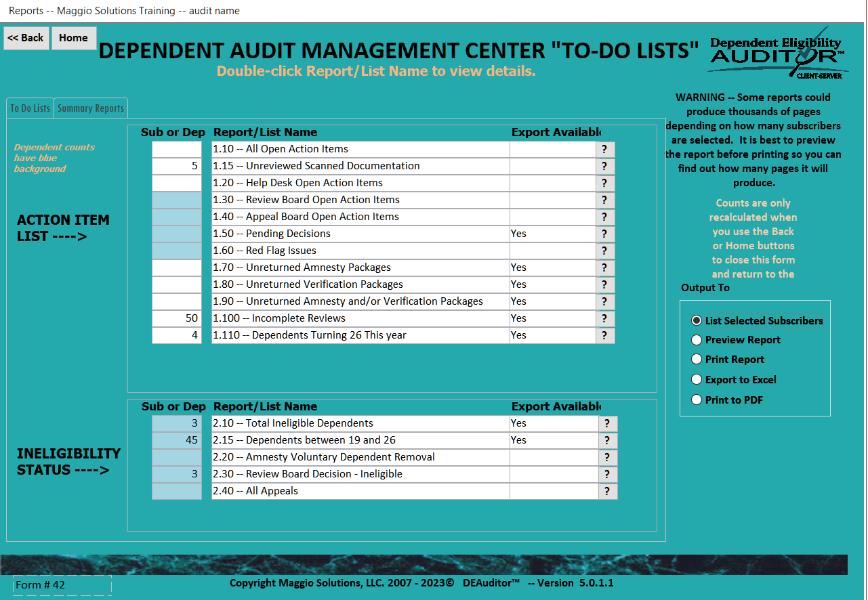868x600 pixels.
Task: Click the 1.100 -- Incomplete Reviews report
Action: coord(360,318)
